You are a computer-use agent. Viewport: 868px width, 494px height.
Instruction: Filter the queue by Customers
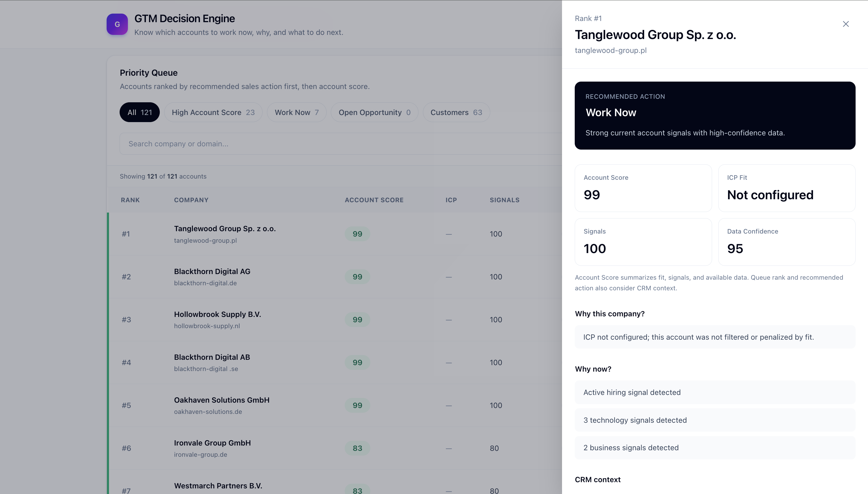click(456, 112)
